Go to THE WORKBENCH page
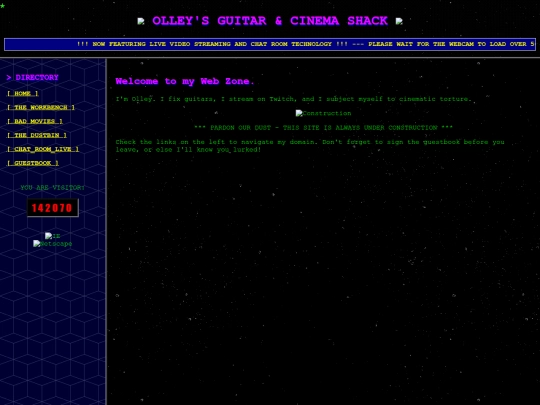540x405 pixels. [41, 107]
